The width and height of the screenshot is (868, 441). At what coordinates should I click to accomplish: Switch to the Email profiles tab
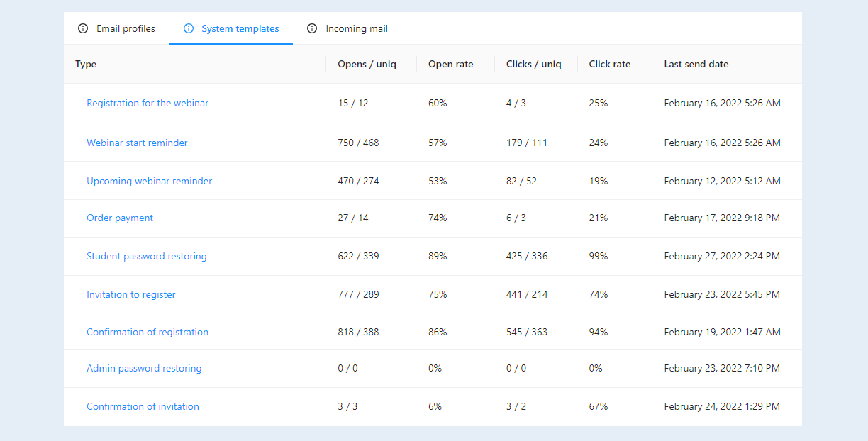click(x=116, y=29)
